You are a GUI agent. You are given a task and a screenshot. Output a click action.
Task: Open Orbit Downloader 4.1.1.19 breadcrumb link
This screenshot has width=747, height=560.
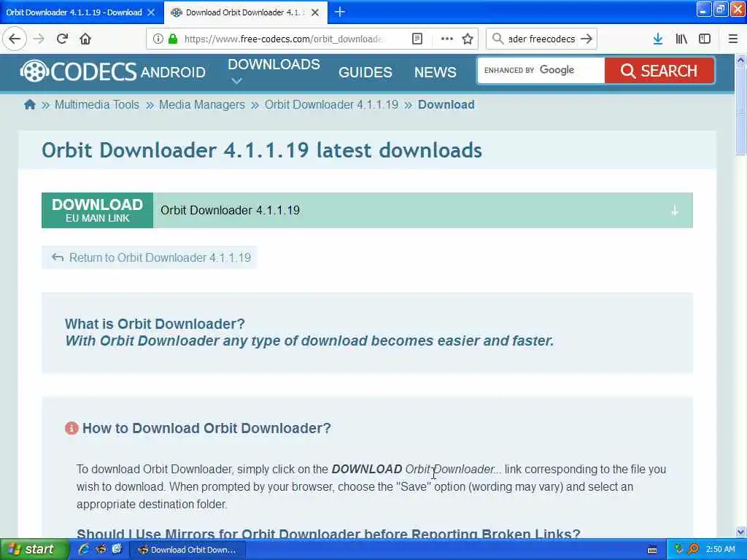[331, 105]
